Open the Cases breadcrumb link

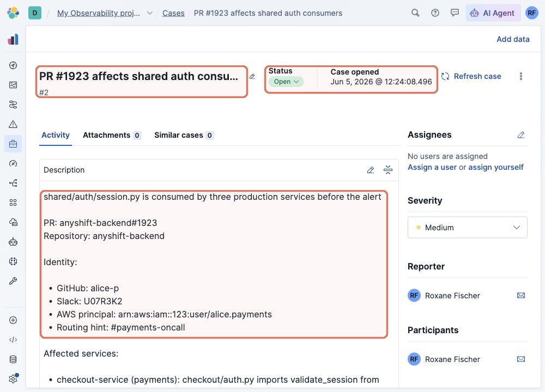coord(173,13)
